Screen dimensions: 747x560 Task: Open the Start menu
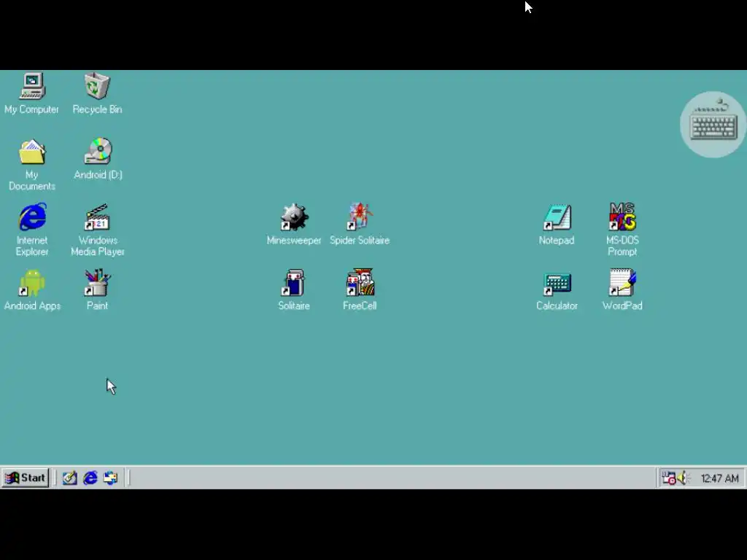[26, 478]
